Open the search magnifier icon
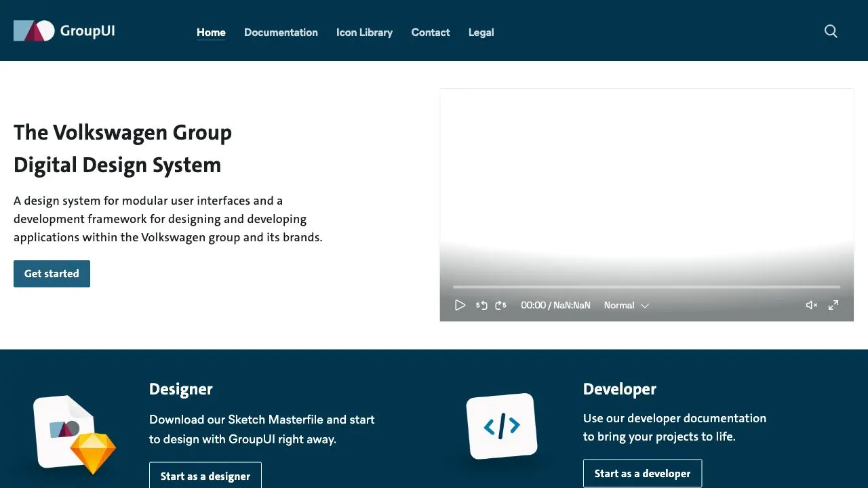The image size is (868, 488). point(831,31)
